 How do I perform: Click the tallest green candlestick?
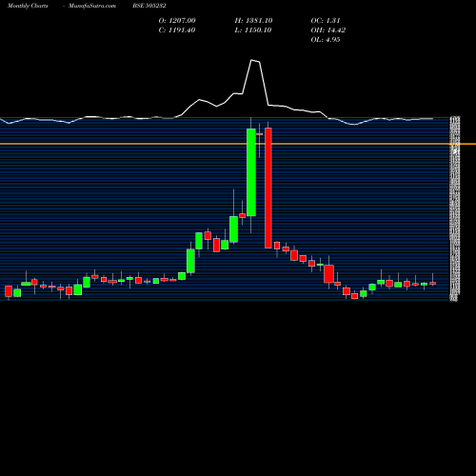tap(251, 172)
